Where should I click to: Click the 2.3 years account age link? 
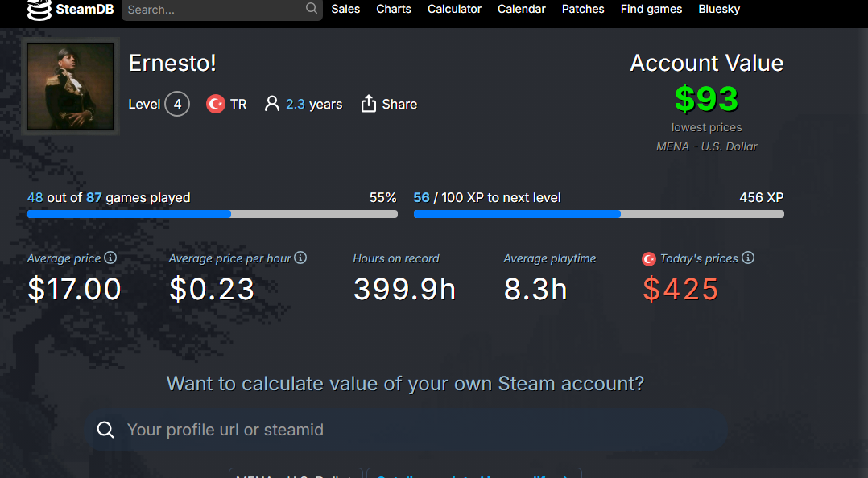(313, 104)
